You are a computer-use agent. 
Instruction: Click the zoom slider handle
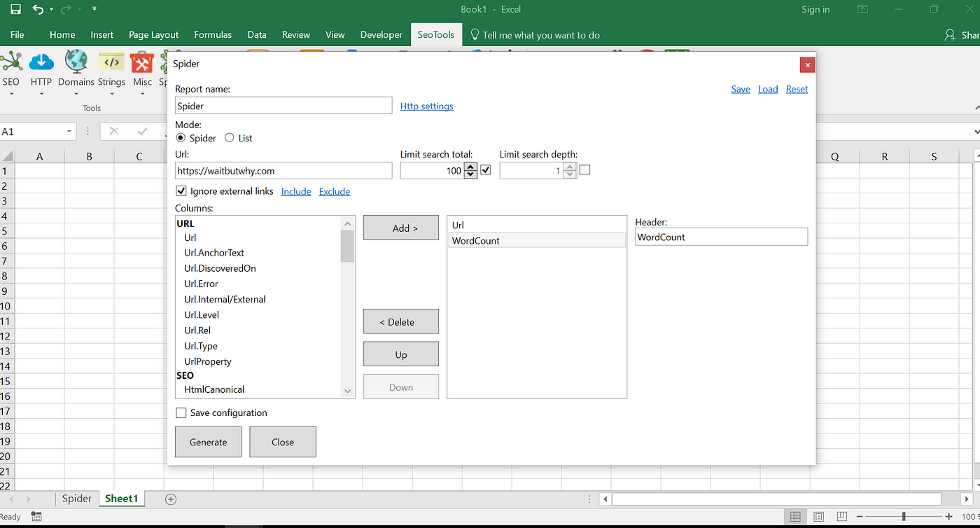(904, 517)
